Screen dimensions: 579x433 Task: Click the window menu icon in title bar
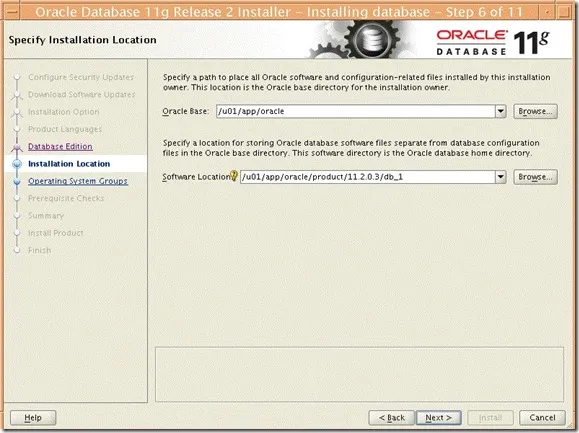click(x=11, y=12)
